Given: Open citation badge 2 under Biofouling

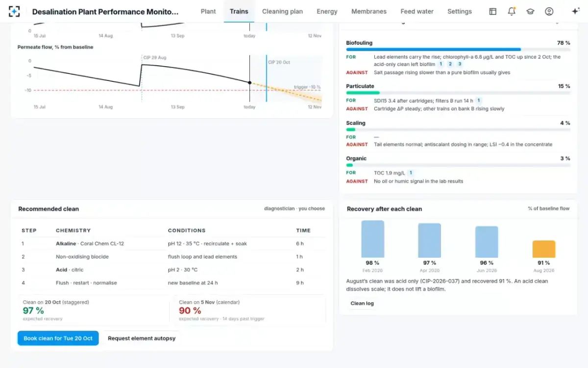Looking at the screenshot, I should pyautogui.click(x=450, y=64).
